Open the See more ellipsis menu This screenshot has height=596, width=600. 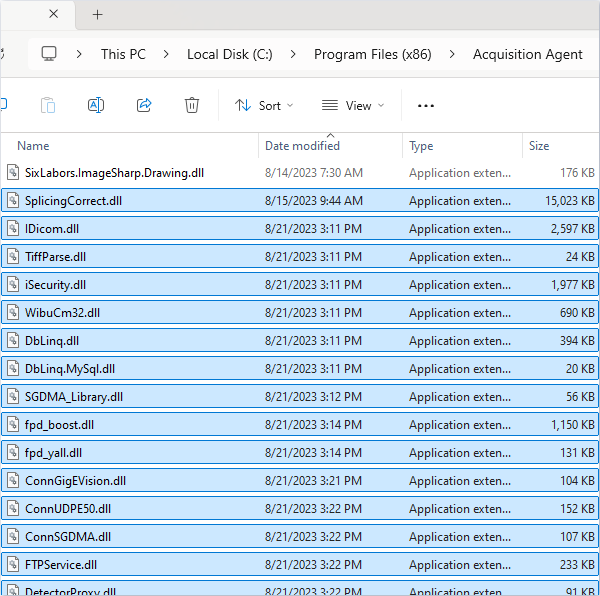426,105
